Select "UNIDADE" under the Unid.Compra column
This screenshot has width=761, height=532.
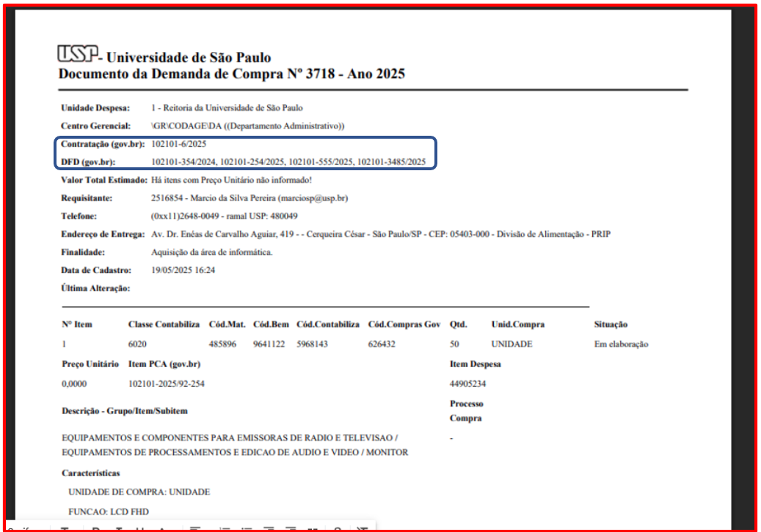pos(511,344)
